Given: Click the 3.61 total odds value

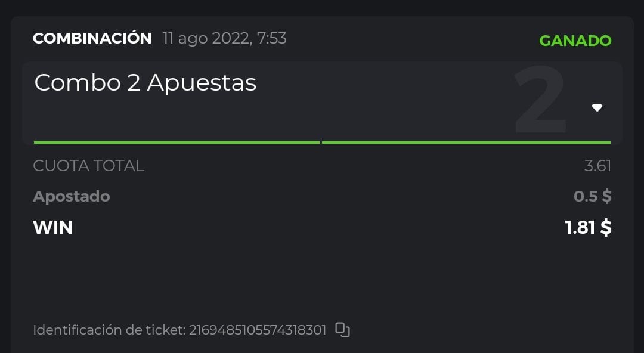Looking at the screenshot, I should pos(597,166).
